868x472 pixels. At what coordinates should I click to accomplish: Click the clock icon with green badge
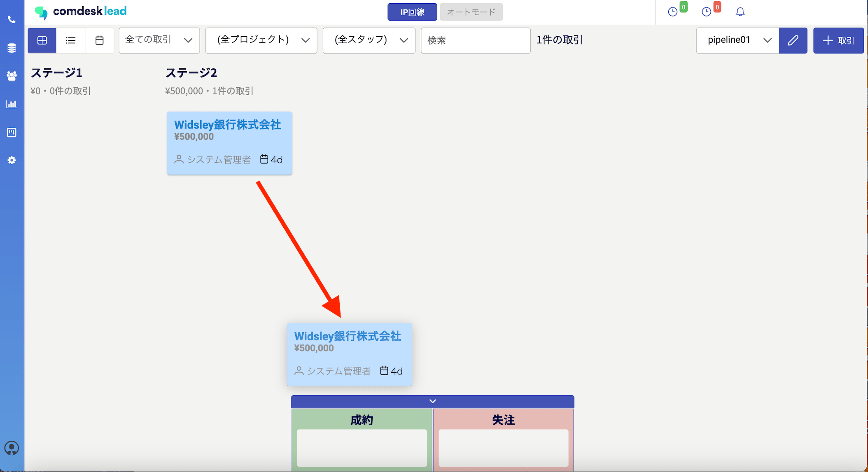click(x=673, y=12)
